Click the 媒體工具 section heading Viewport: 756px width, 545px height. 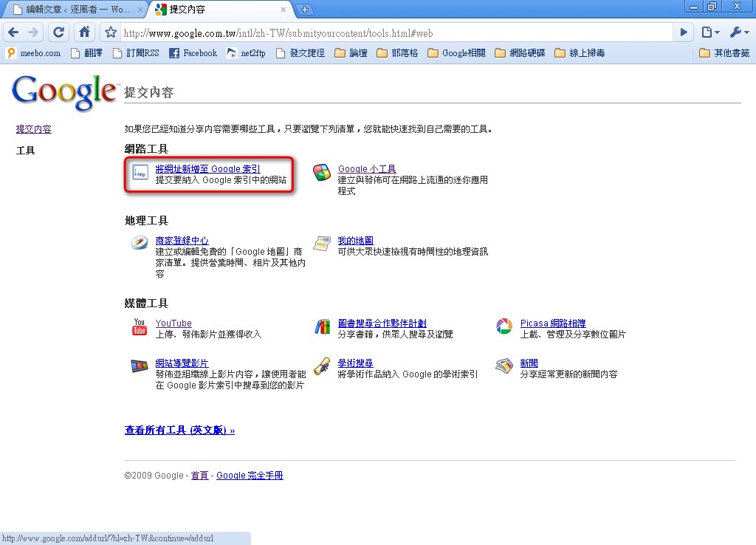[x=146, y=304]
